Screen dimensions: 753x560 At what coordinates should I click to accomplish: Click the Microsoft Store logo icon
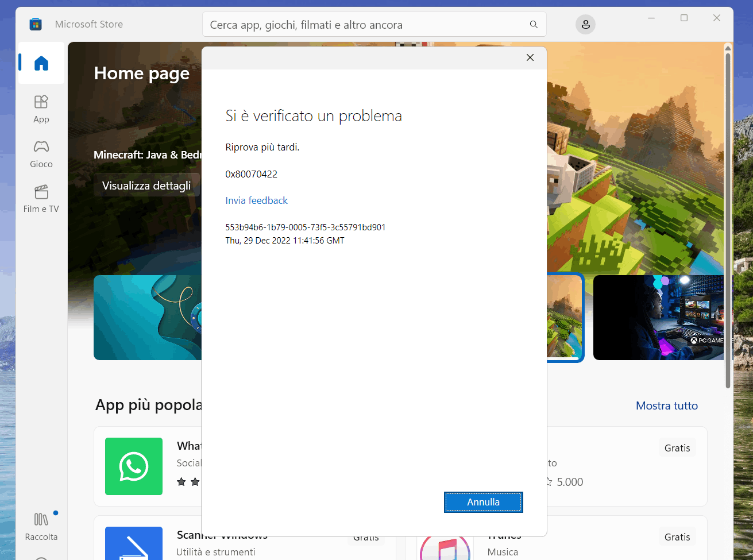point(36,24)
